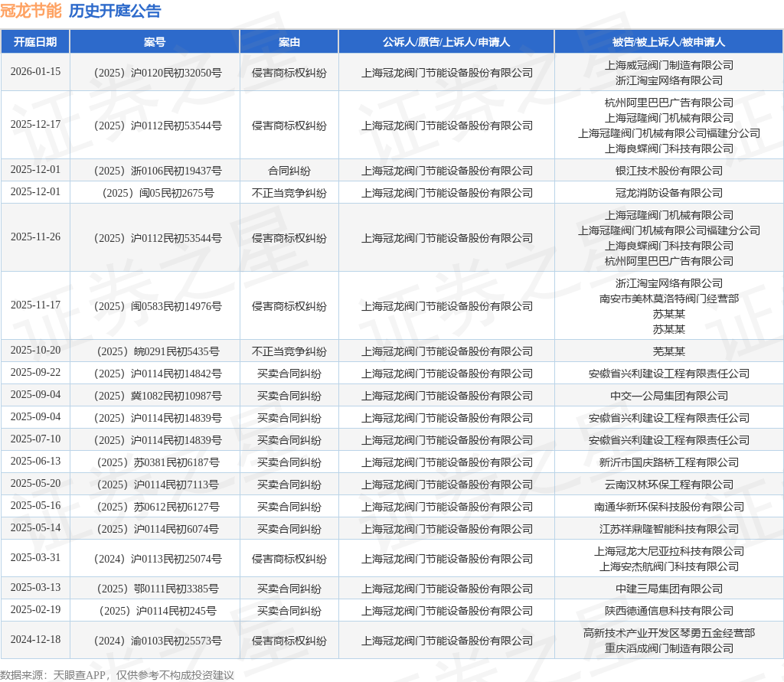Select the 公诉人/原告/上诉人/申请人 column header
The image size is (784, 682).
click(446, 42)
